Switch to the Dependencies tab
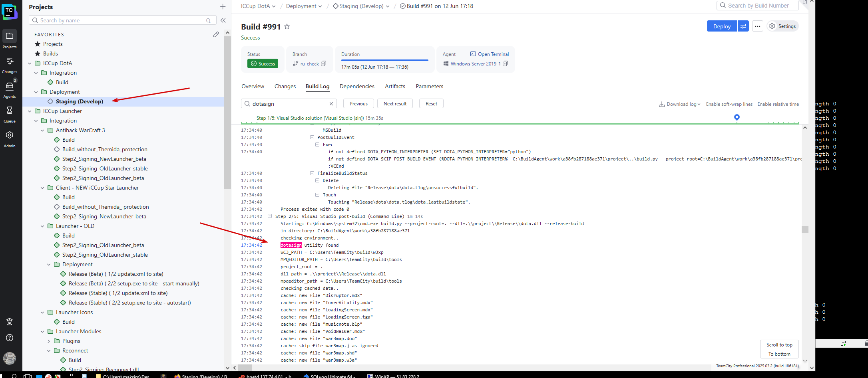Viewport: 868px width, 378px height. [357, 86]
